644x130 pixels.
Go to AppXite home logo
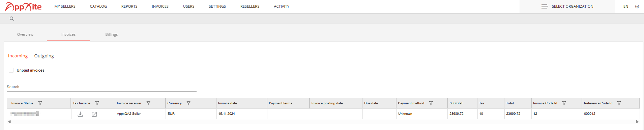coord(23,6)
